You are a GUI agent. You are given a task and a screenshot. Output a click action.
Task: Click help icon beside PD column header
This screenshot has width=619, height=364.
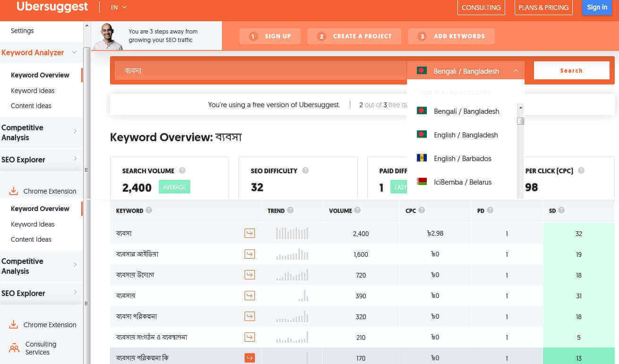490,211
